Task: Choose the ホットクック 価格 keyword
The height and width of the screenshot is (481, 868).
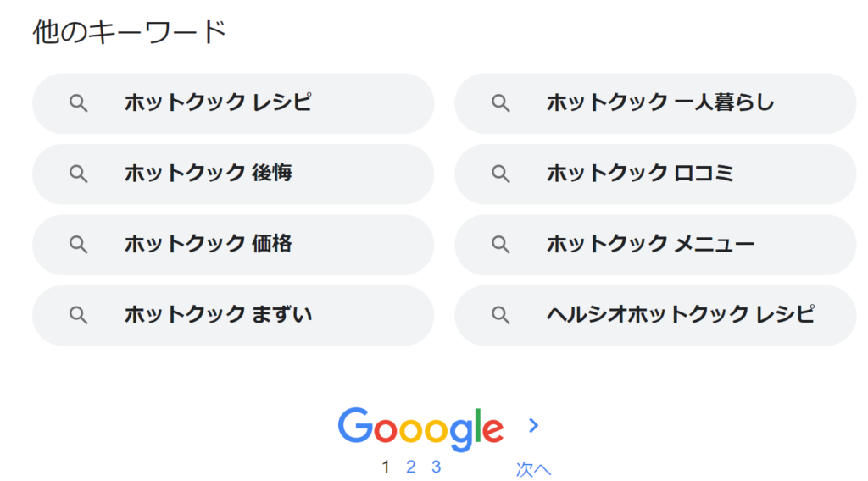Action: 233,245
